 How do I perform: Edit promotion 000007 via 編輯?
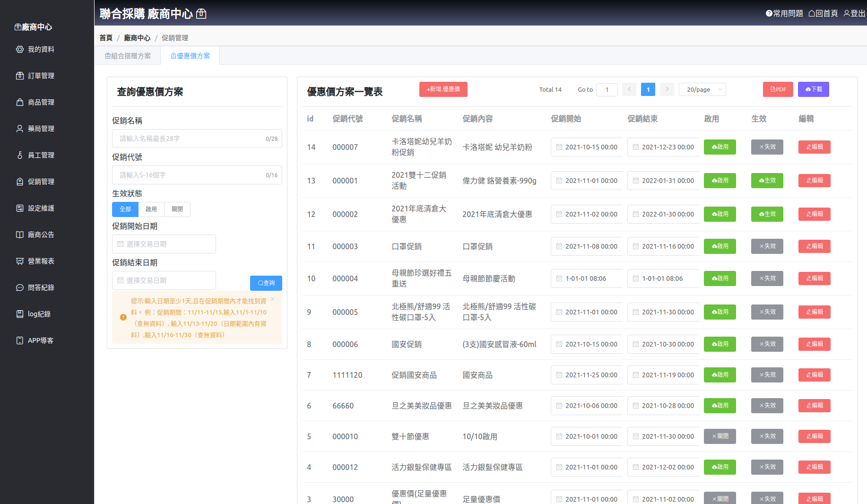814,147
